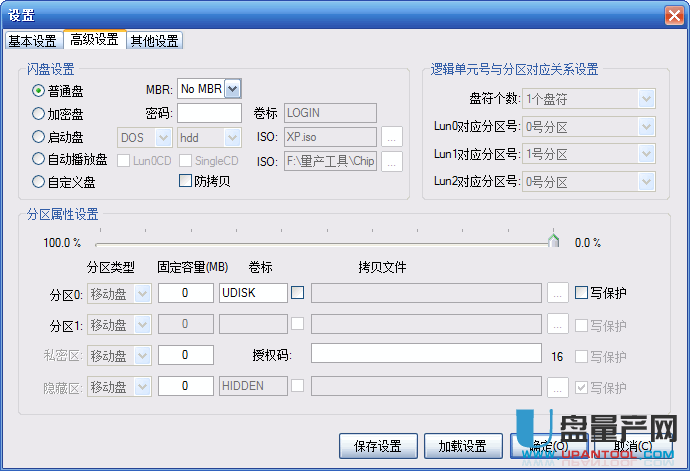Toggle 写保护 checkbox for 分区0
Screen dimensions: 690x471
coord(581,293)
